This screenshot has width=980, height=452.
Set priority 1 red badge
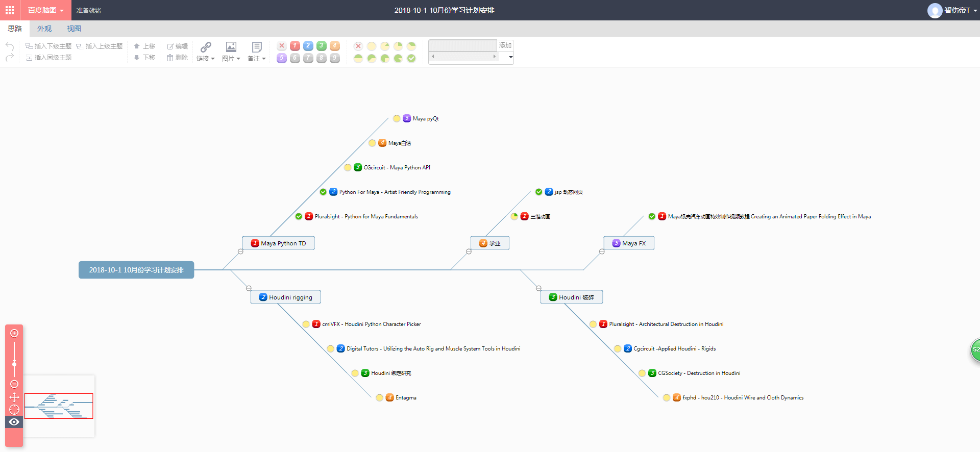tap(295, 46)
